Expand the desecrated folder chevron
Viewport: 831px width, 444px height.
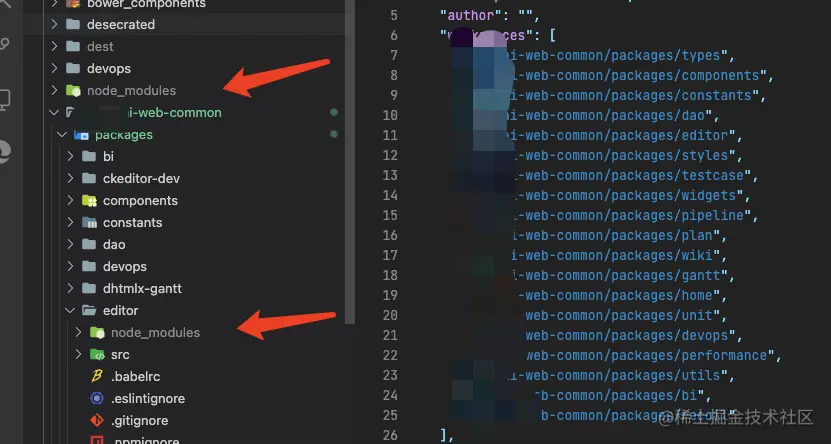pyautogui.click(x=54, y=24)
